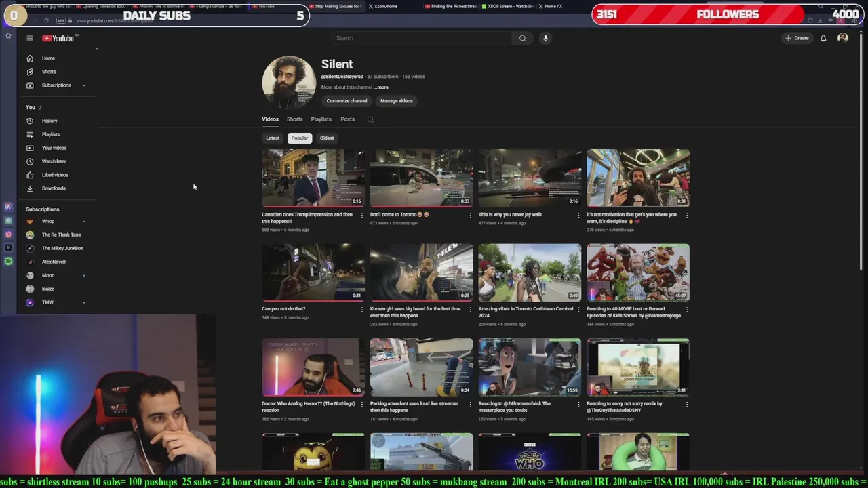Open options for Lost or Banned Episodes video

tap(687, 310)
